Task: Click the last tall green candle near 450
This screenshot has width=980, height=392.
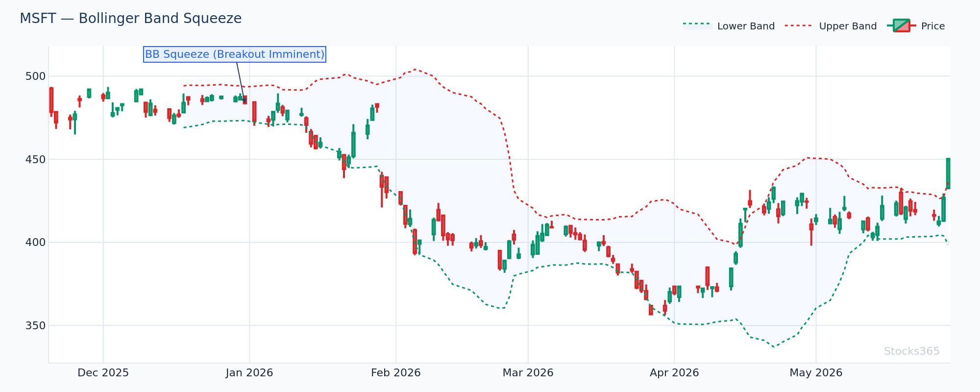Action: [x=948, y=173]
